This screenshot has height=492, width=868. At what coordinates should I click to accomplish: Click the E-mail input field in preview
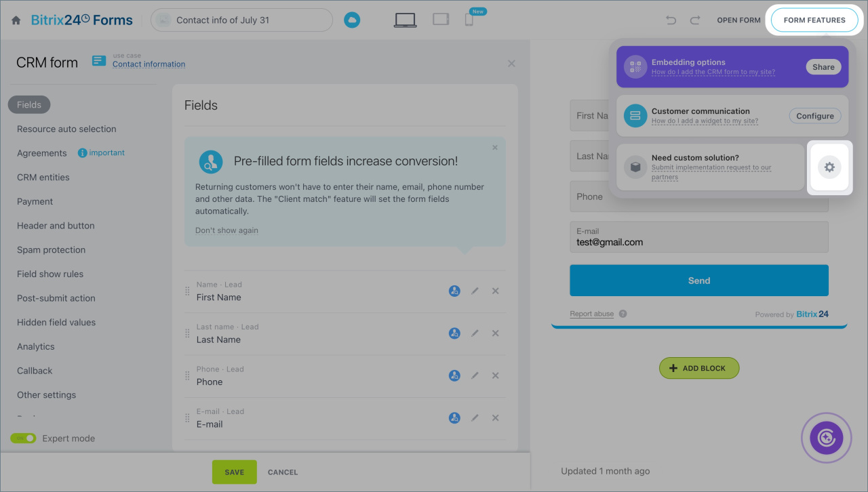coord(698,237)
